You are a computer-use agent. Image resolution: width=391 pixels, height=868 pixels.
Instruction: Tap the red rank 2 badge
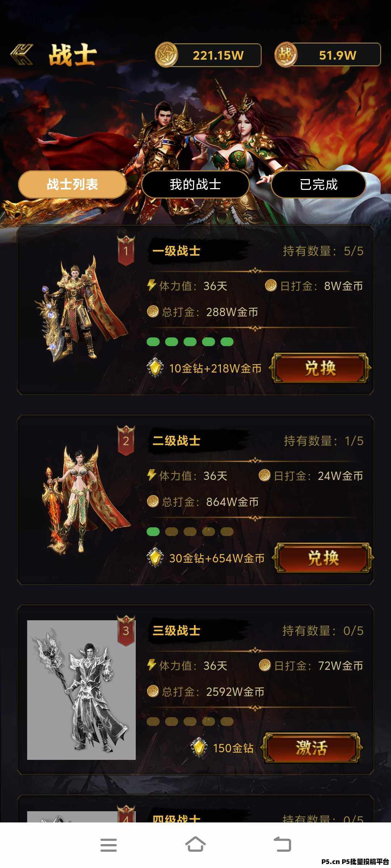(x=126, y=441)
